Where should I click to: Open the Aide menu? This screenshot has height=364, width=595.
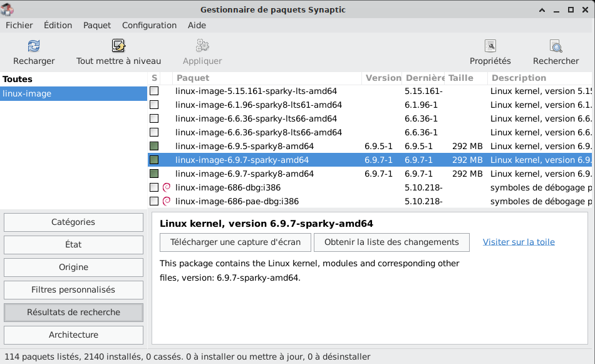tap(197, 25)
